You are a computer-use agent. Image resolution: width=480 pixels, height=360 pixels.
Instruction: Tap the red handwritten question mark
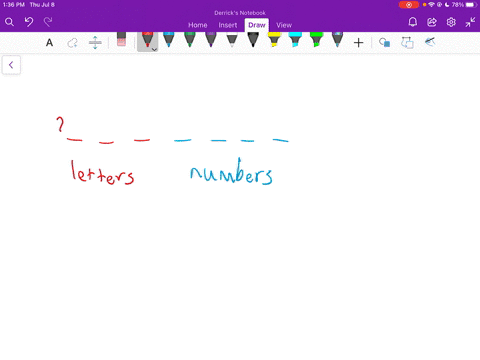(x=60, y=124)
